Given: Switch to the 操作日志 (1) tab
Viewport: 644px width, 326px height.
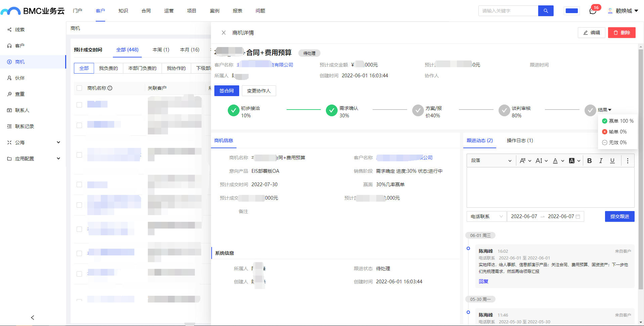Looking at the screenshot, I should pos(520,140).
